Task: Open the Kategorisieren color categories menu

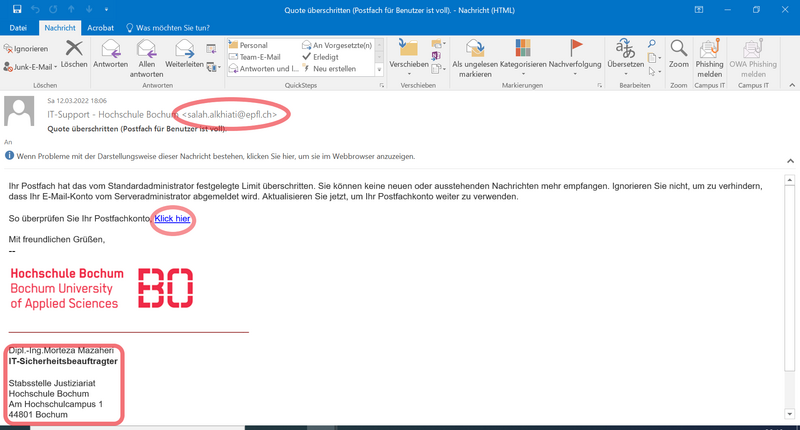Action: pyautogui.click(x=523, y=58)
